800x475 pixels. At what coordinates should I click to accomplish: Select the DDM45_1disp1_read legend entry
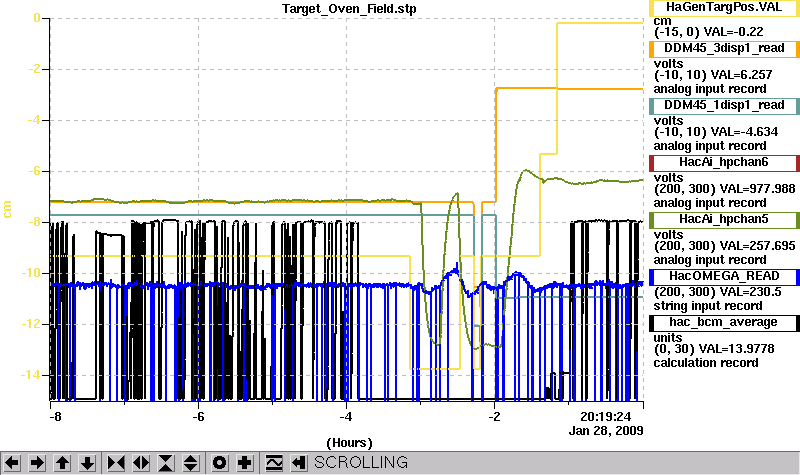coord(724,106)
